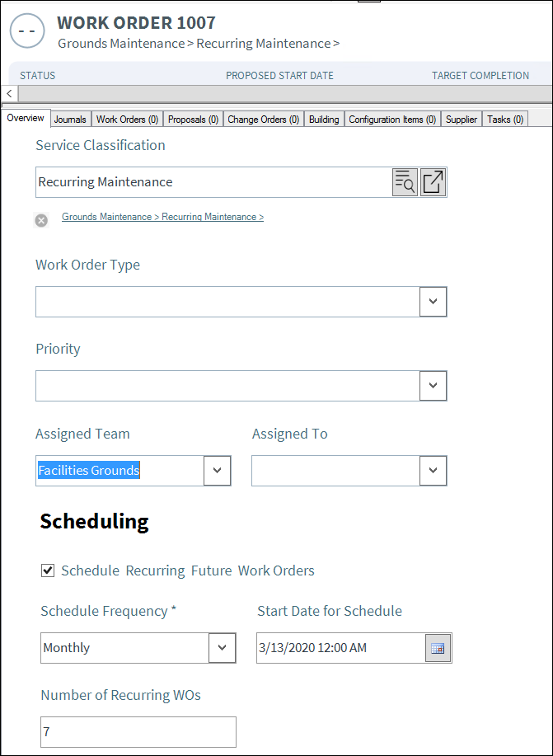The image size is (553, 756).
Task: Expand the Schedule Frequency dropdown
Action: pos(222,648)
